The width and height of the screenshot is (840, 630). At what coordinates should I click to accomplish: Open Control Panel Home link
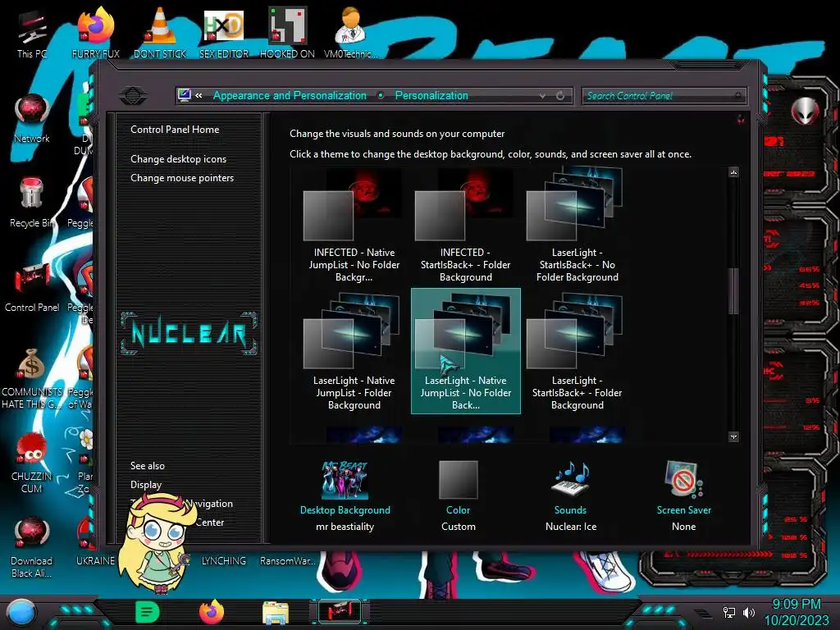[x=175, y=129]
